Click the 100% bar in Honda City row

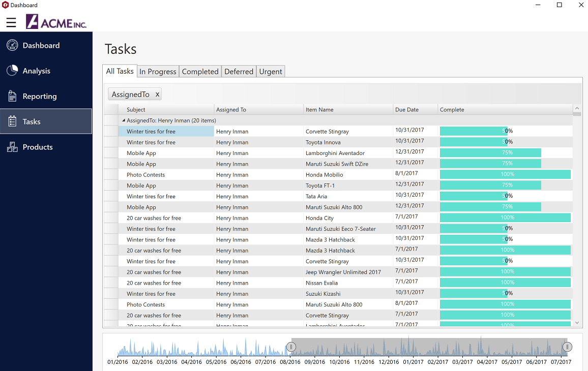pyautogui.click(x=505, y=218)
